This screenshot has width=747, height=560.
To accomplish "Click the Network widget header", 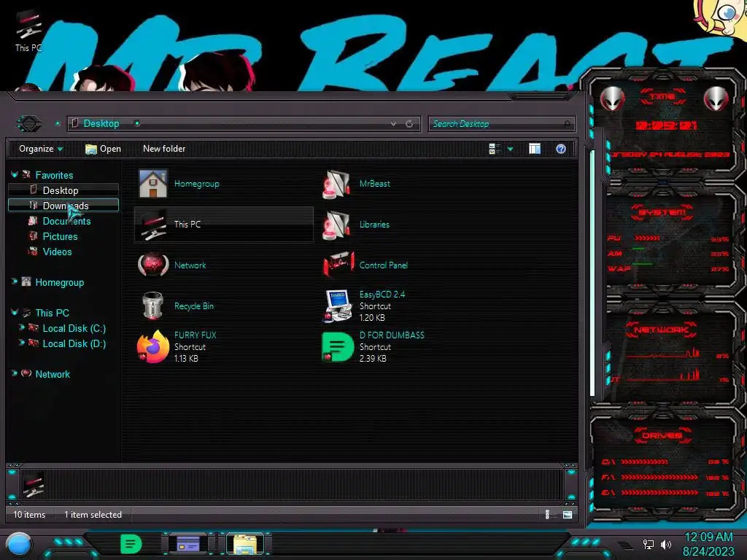I will click(x=661, y=330).
